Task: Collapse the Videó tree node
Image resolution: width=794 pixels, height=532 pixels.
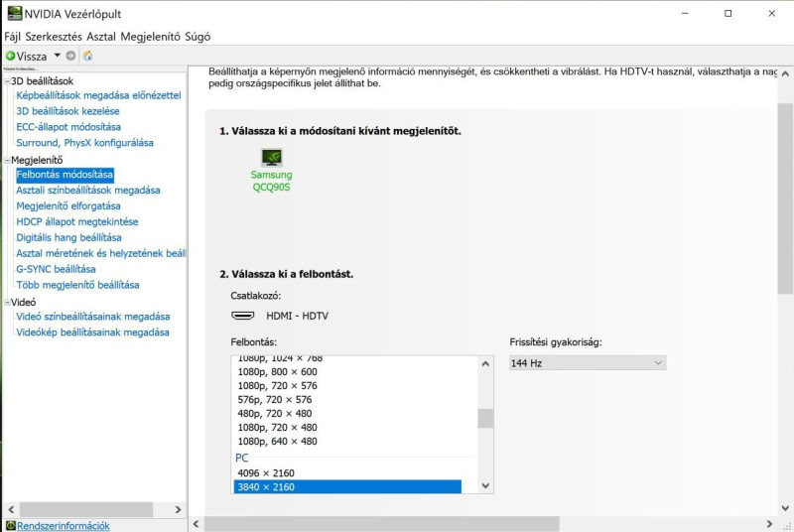Action: pyautogui.click(x=7, y=303)
